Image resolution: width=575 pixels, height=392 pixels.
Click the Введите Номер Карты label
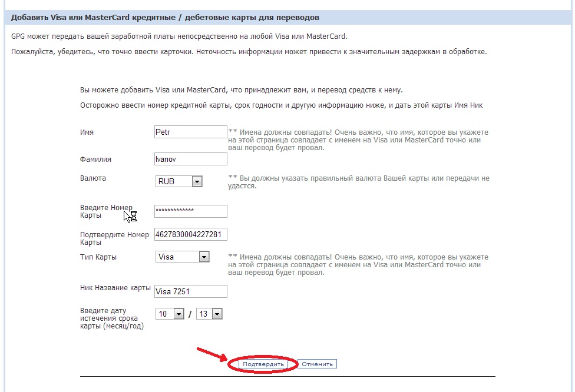pyautogui.click(x=106, y=211)
